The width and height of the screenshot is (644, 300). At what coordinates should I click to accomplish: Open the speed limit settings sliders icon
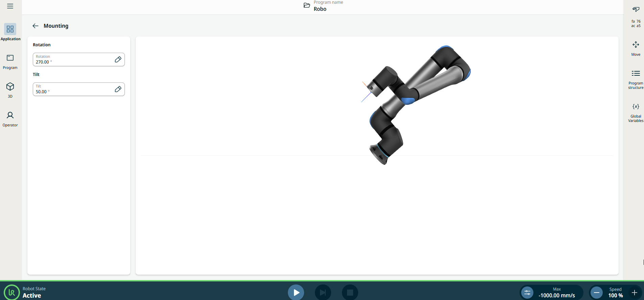tap(527, 293)
